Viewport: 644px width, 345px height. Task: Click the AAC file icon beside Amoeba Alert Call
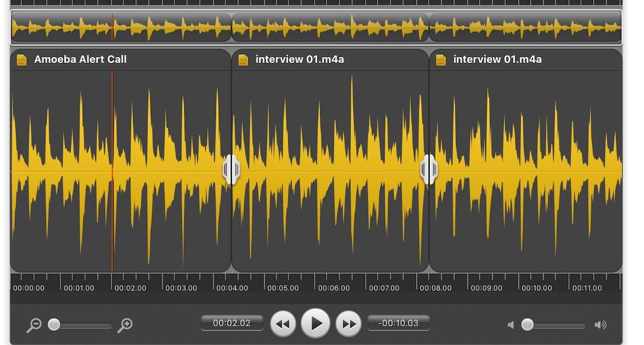click(x=22, y=60)
